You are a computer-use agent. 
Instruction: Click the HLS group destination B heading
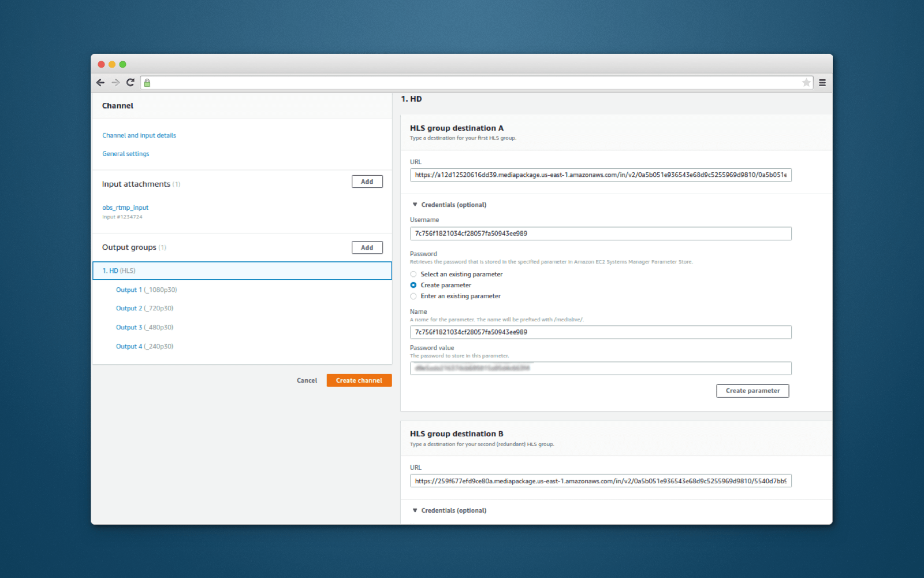click(457, 434)
